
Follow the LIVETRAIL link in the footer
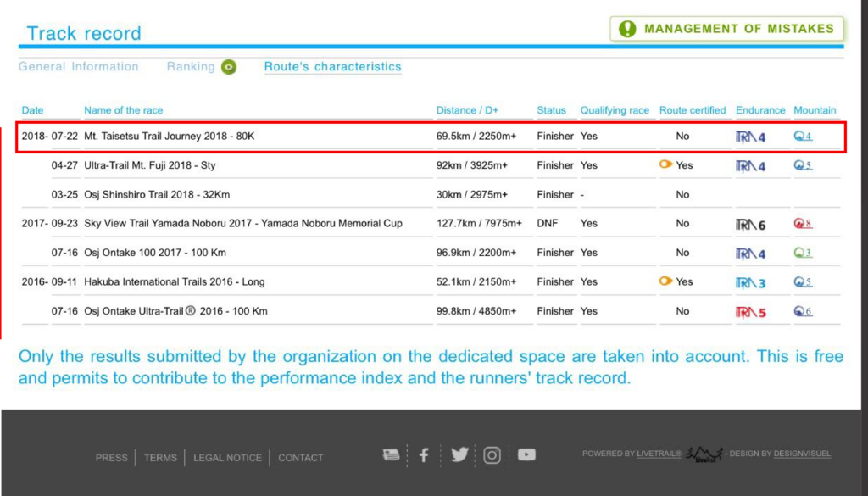coord(659,454)
